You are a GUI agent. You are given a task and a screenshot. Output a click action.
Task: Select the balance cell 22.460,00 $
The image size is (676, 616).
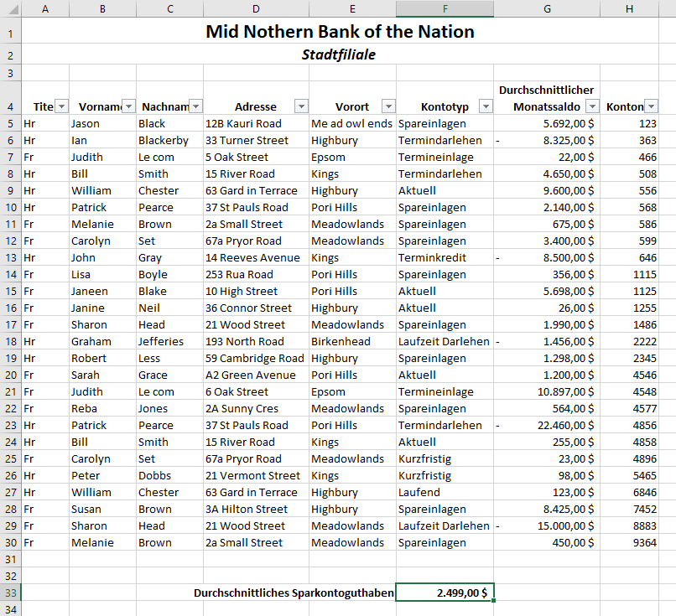547,425
